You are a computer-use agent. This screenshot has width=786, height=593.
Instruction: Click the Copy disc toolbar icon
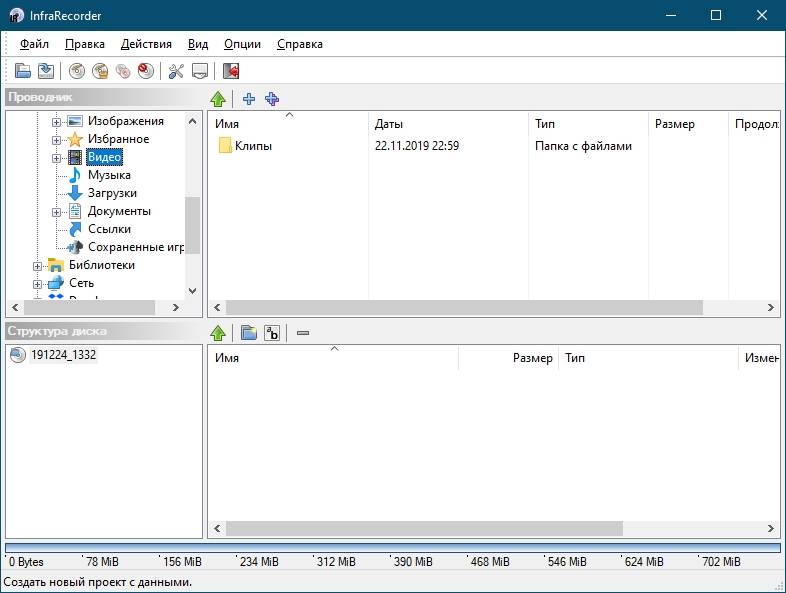123,71
